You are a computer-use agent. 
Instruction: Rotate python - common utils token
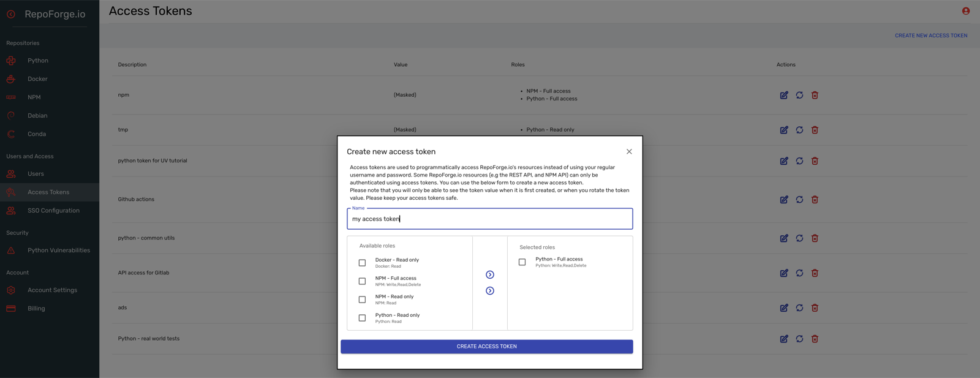pos(799,238)
